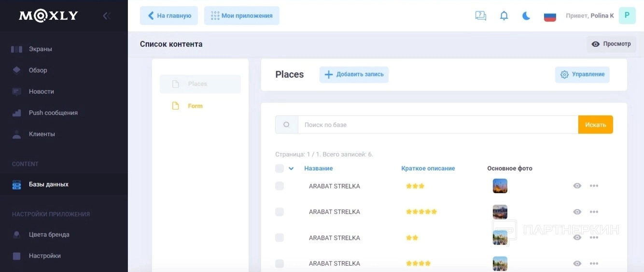Open Push сообщения in the sidebar
The height and width of the screenshot is (272, 644).
pos(53,113)
